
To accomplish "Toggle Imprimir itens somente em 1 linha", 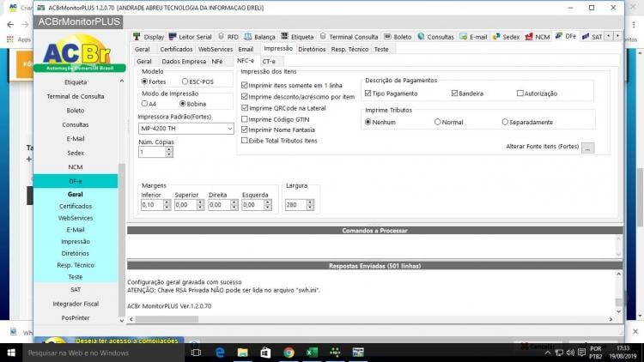I will (x=245, y=86).
